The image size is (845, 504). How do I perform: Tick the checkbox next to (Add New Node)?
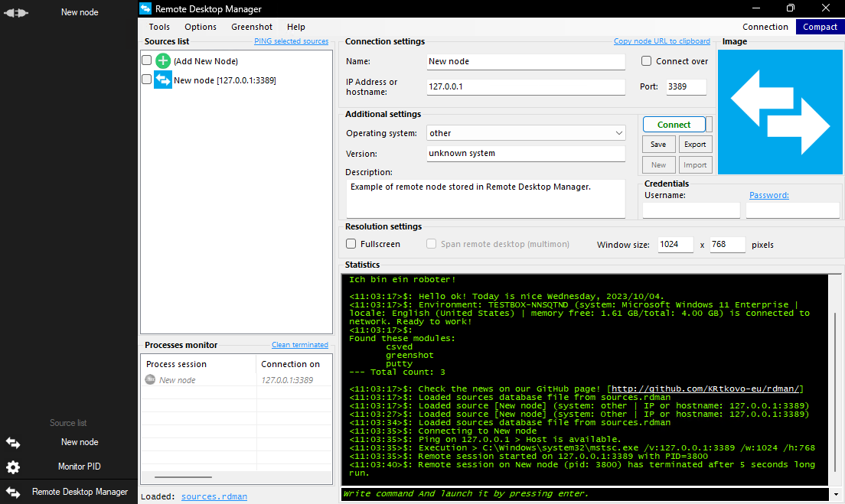coord(147,60)
